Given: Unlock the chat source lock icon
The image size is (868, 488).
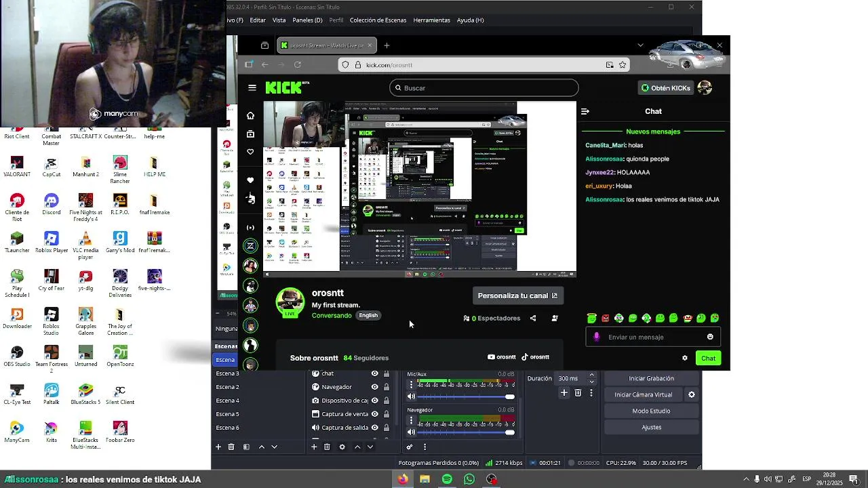Looking at the screenshot, I should click(387, 373).
